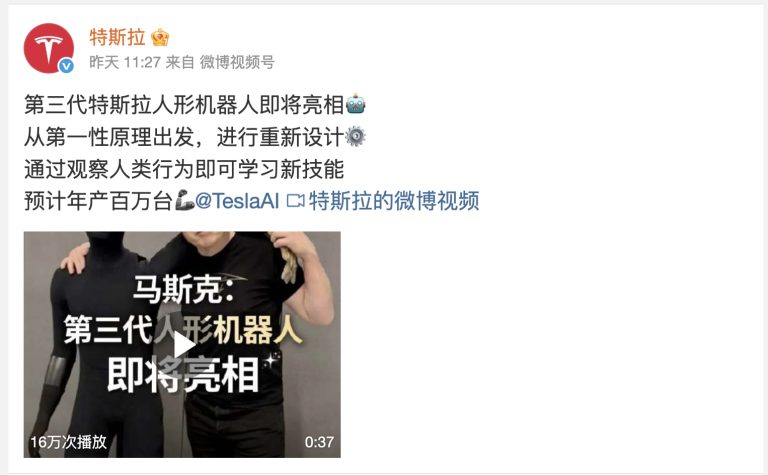Open the @TeslaAI mention

click(x=237, y=201)
